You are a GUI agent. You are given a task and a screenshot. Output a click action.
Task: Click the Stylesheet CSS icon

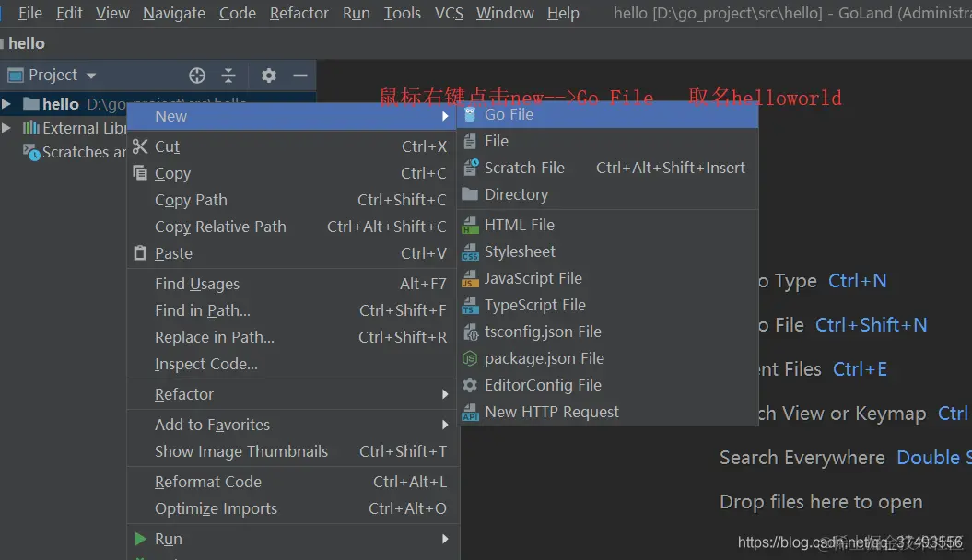click(471, 251)
